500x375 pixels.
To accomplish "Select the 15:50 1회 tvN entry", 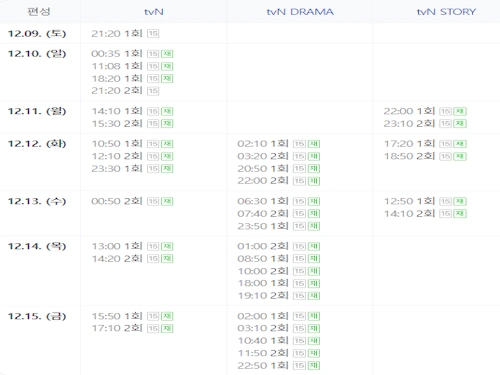I will (x=117, y=316).
